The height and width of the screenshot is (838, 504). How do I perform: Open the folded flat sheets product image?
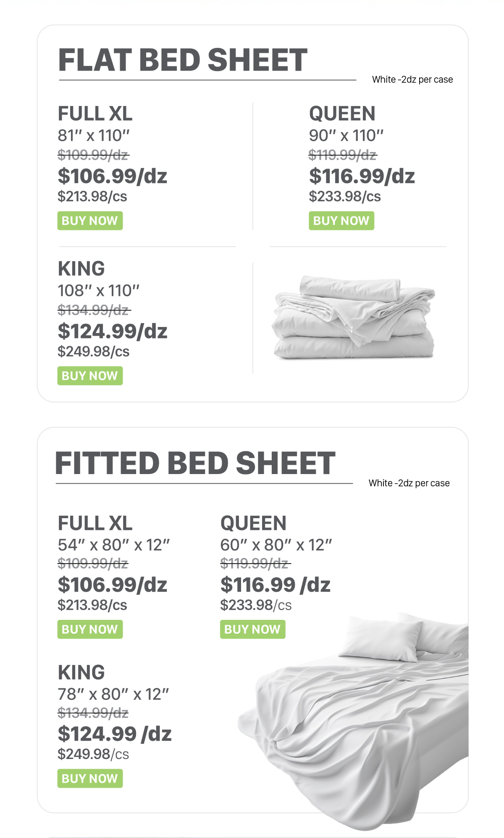(354, 318)
